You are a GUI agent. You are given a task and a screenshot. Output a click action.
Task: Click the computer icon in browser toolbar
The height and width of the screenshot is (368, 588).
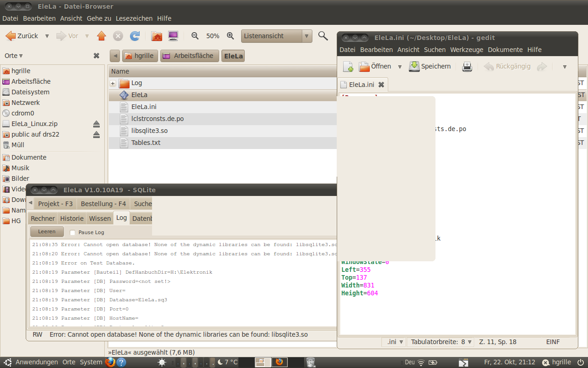(173, 36)
